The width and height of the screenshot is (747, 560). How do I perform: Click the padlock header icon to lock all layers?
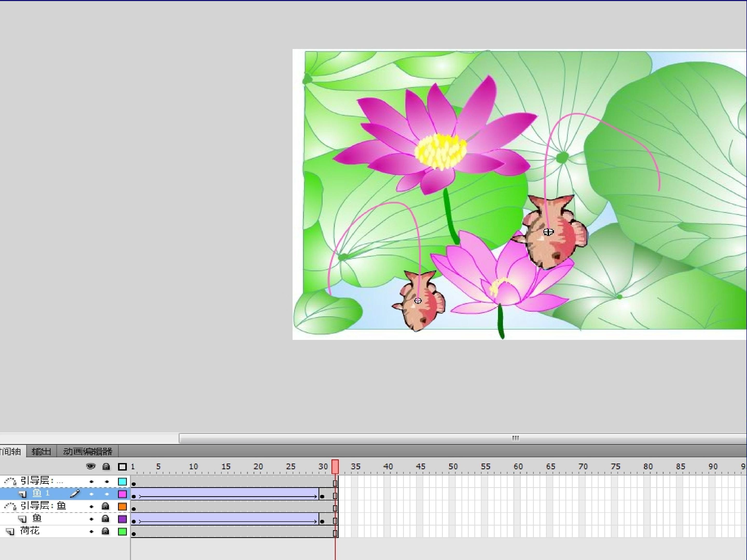[106, 466]
